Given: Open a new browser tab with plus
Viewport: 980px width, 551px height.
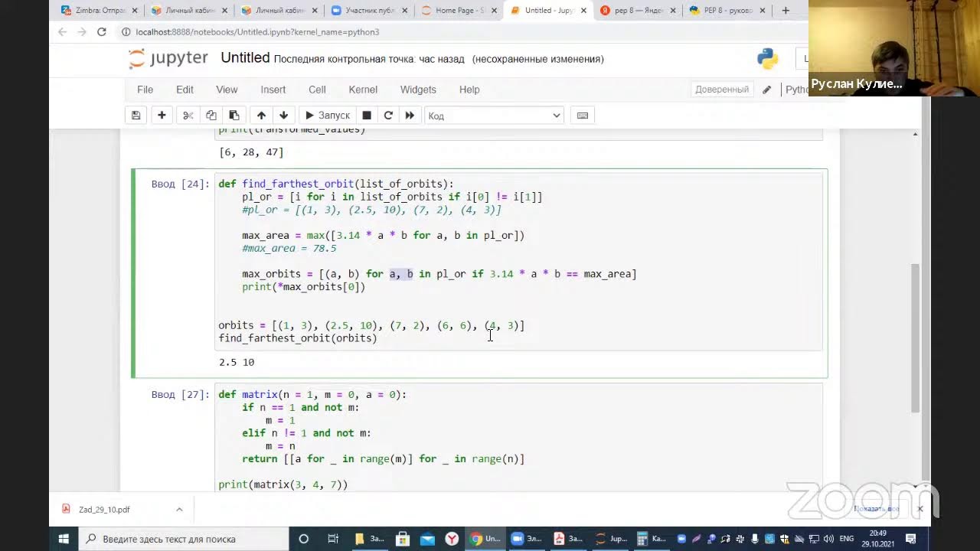Looking at the screenshot, I should [785, 11].
